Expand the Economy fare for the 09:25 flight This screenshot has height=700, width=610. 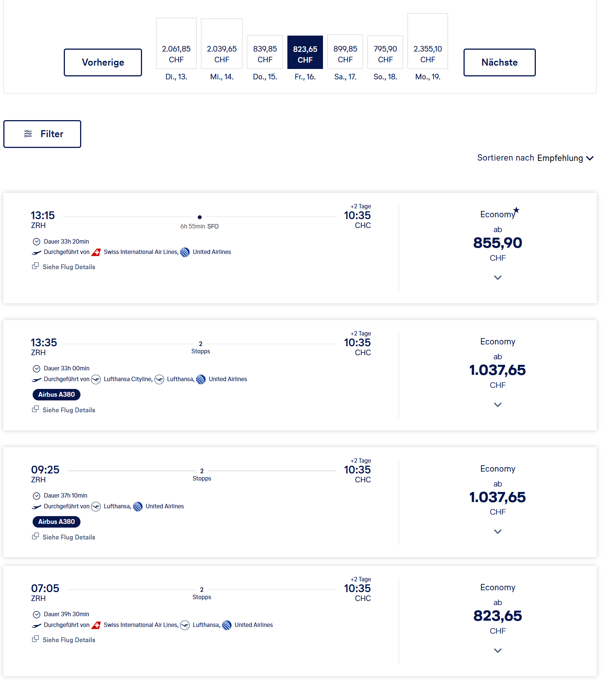[498, 532]
